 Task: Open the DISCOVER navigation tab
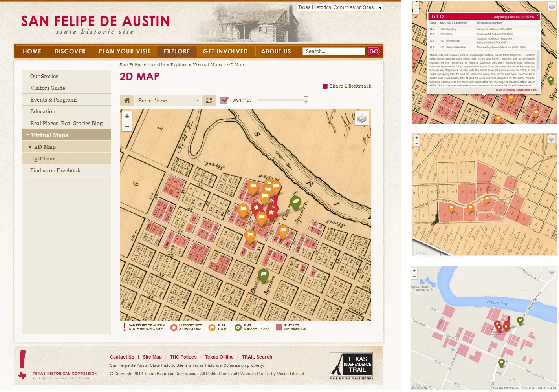(x=70, y=51)
